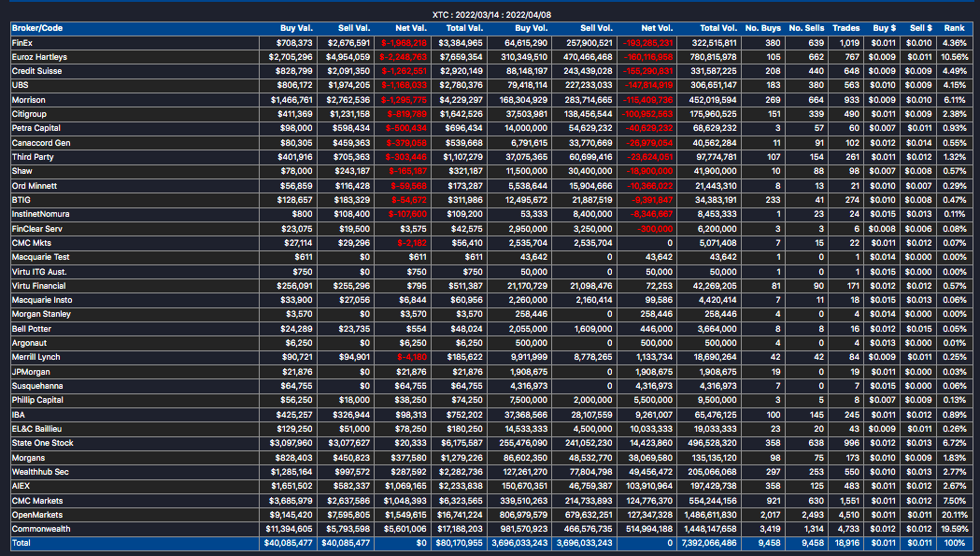Select the Macquarie Test broker name
The width and height of the screenshot is (980, 556).
pos(40,257)
